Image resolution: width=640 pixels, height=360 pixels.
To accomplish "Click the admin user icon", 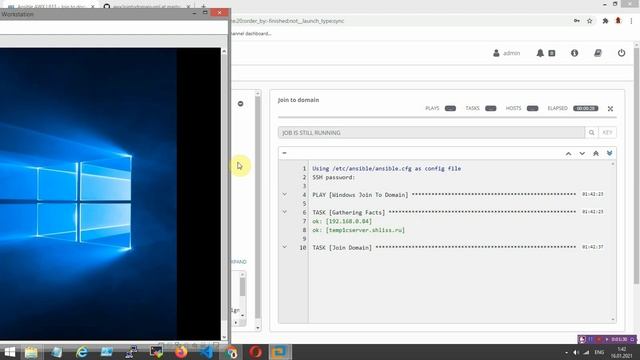I will (x=496, y=53).
